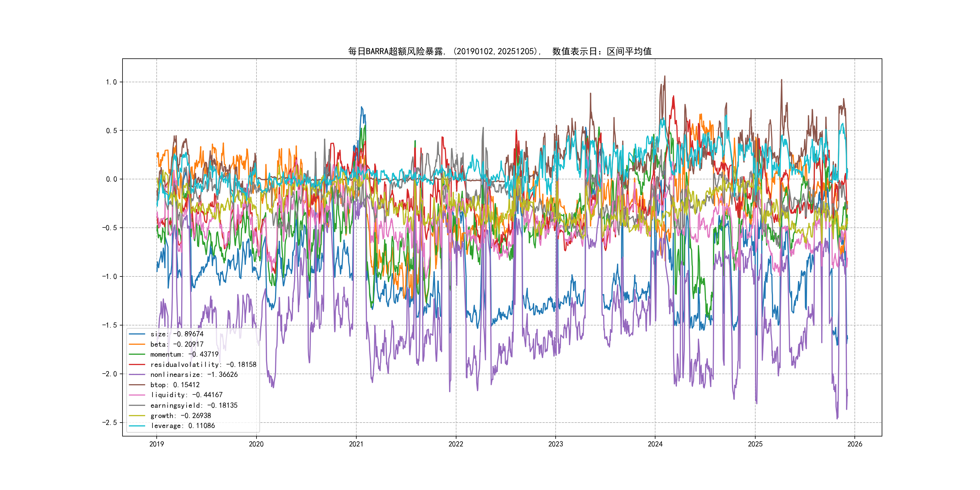Screen dimensions: 980x490
Task: Click the -2.5 y-axis tick label
Action: pos(109,423)
